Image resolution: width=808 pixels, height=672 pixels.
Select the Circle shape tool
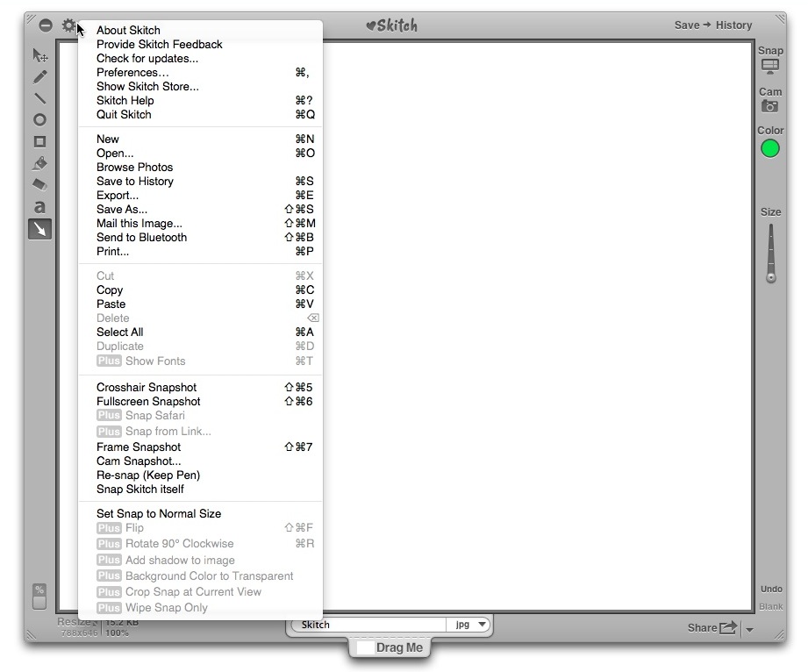[40, 120]
